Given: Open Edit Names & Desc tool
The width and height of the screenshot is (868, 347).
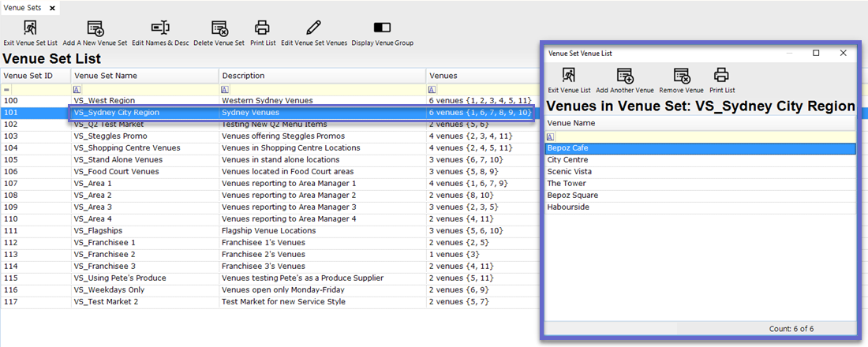Looking at the screenshot, I should coord(160,28).
